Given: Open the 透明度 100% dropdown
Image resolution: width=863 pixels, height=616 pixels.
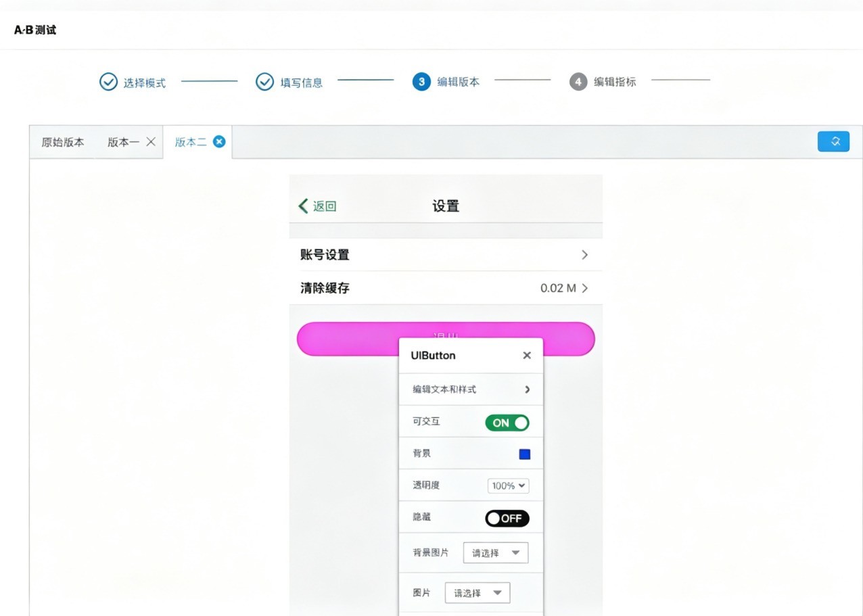Looking at the screenshot, I should [509, 485].
